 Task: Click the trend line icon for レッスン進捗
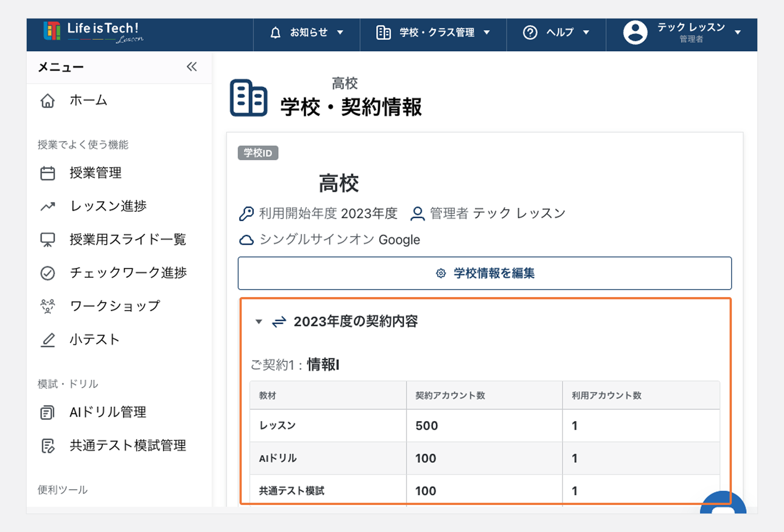(47, 206)
